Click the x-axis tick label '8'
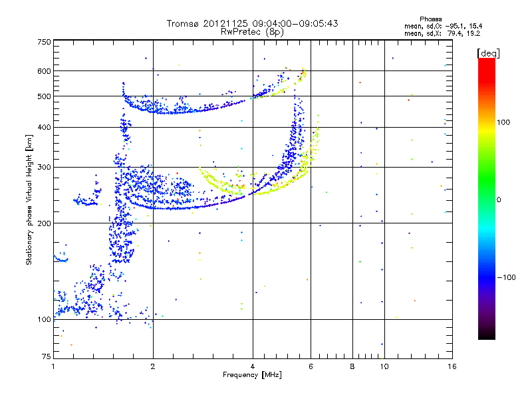The width and height of the screenshot is (532, 399). 352,366
